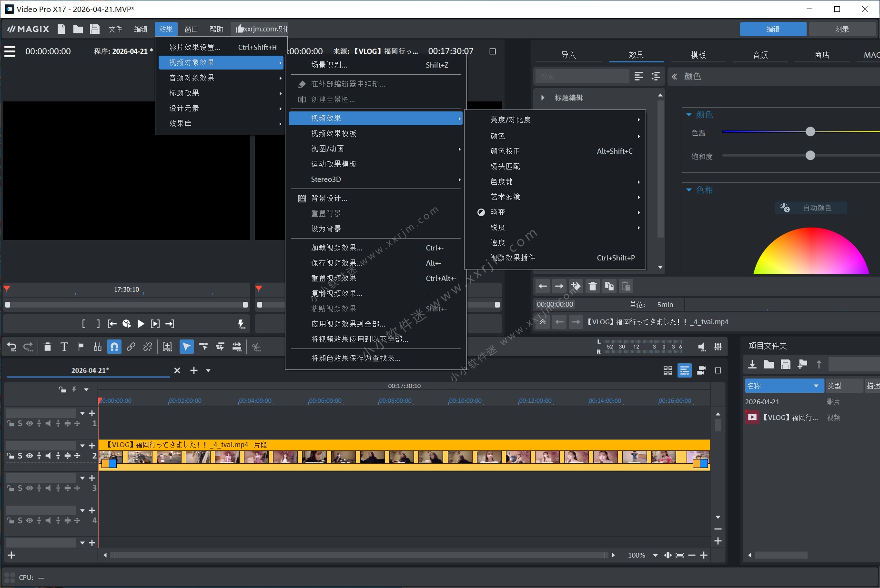Select 场景识别... from the menu
This screenshot has width=880, height=588.
click(x=329, y=65)
